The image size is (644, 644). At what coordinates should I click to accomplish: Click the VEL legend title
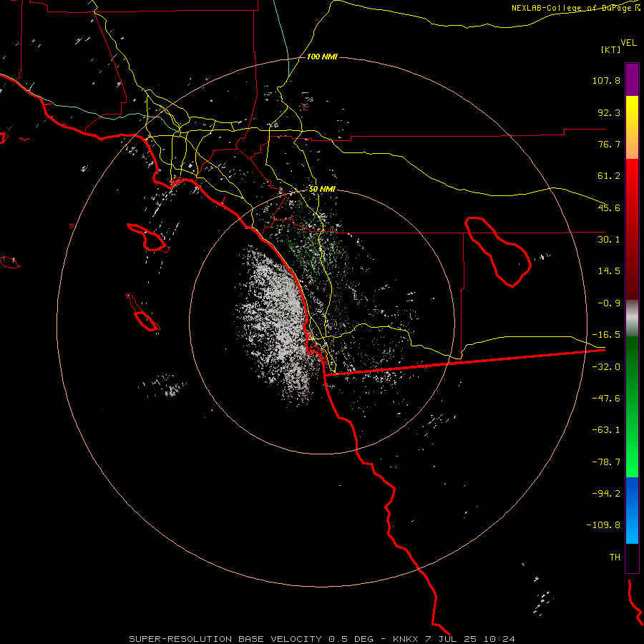coord(628,43)
